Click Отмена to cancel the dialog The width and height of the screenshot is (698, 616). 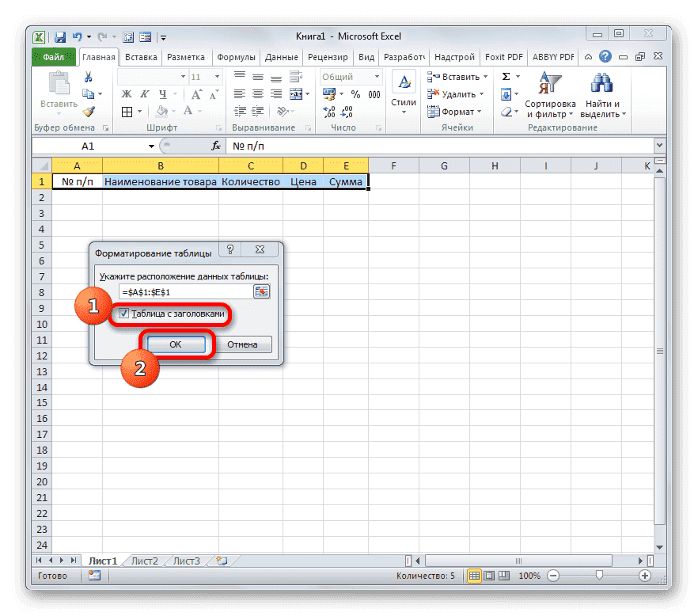tap(244, 344)
